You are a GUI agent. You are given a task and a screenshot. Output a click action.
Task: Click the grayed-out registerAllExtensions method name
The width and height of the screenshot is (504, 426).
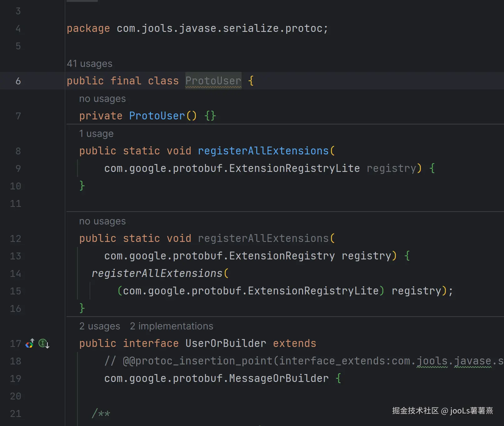click(x=263, y=238)
